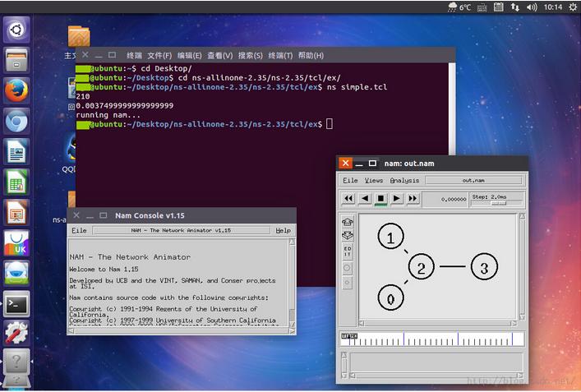Viewport: 581px width, 392px height.
Task: Open the Help menu in Nam Console
Action: 283,231
